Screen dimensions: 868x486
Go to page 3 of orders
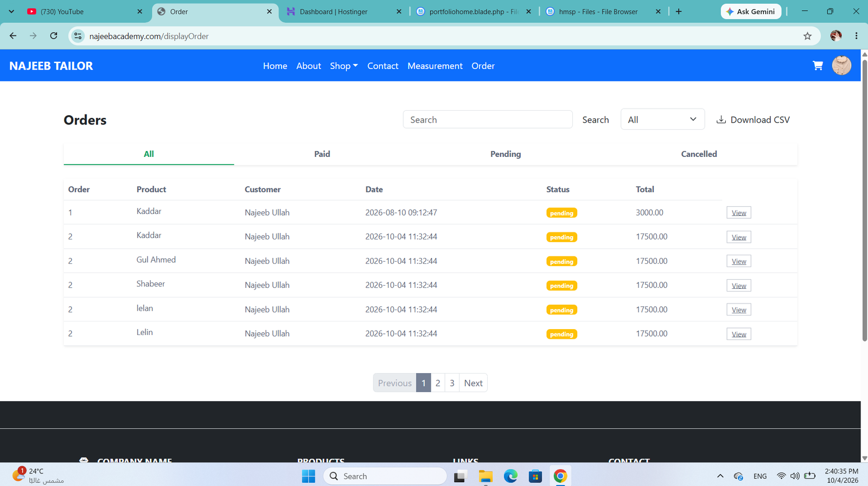point(452,383)
